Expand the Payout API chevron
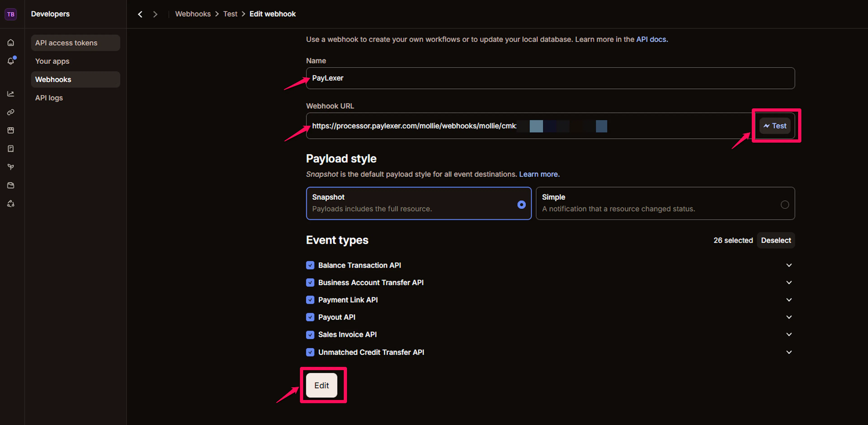868x425 pixels. (x=789, y=317)
